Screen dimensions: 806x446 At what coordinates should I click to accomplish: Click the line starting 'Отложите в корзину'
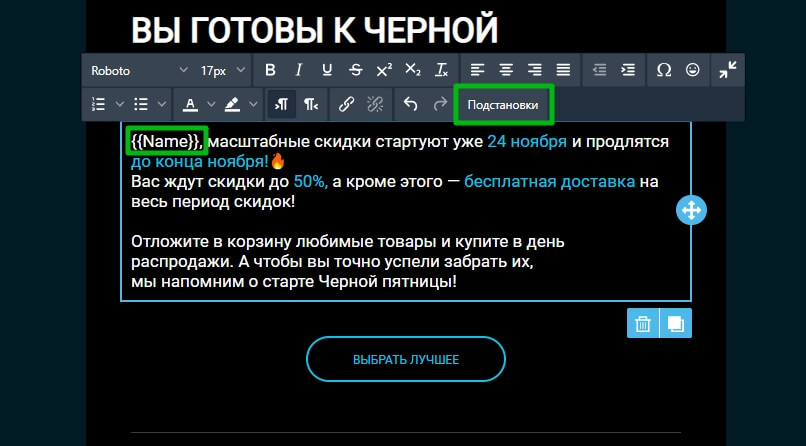click(348, 241)
